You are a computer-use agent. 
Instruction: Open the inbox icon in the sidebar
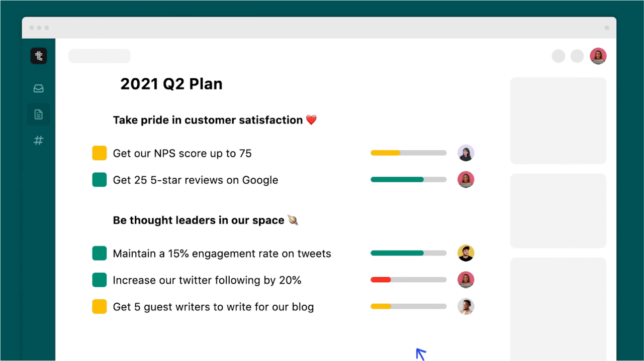pos(39,89)
